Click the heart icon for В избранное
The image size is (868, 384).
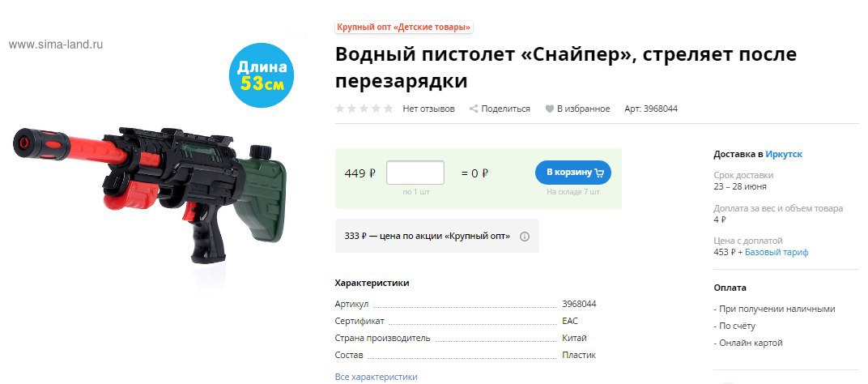pos(550,109)
